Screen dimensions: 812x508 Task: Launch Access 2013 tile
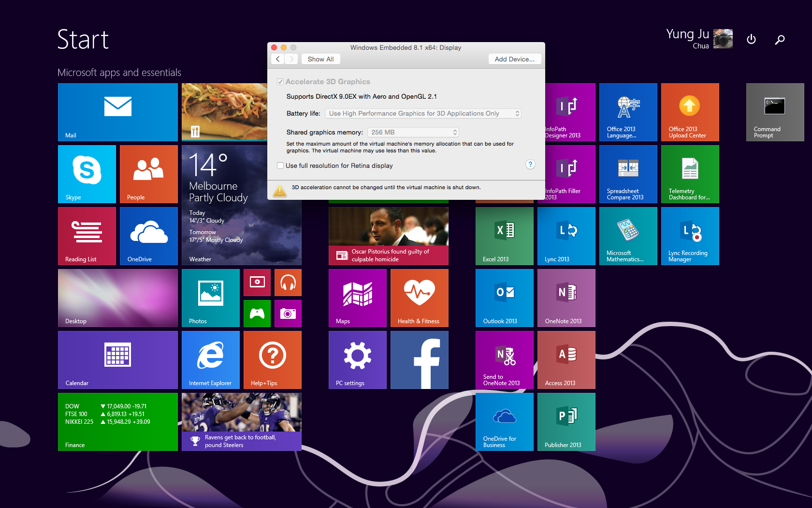[566, 360]
